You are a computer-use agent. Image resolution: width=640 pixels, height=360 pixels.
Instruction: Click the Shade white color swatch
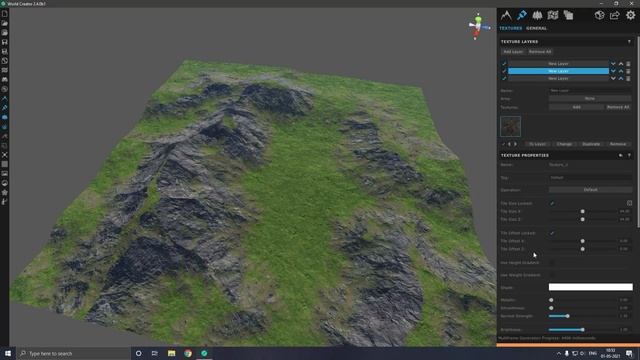click(x=591, y=287)
